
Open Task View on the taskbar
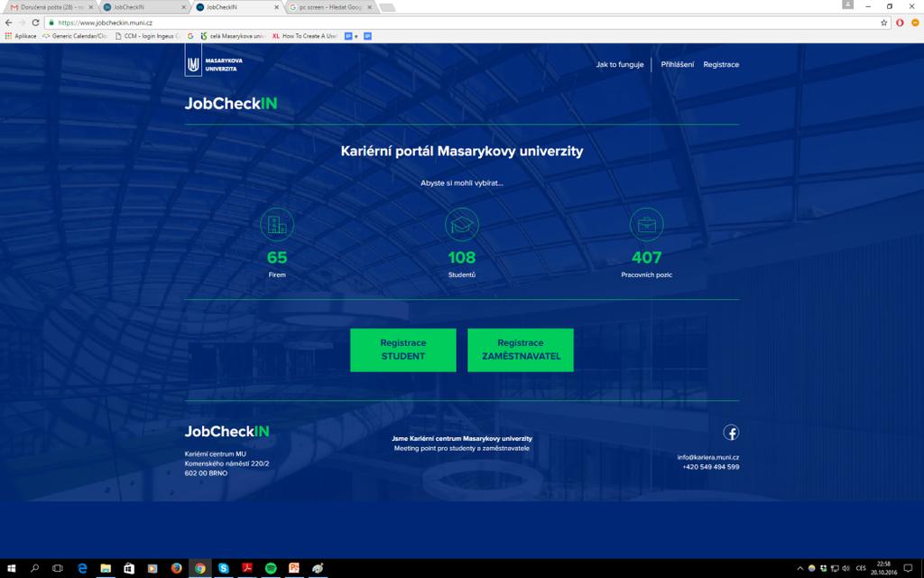(58, 569)
